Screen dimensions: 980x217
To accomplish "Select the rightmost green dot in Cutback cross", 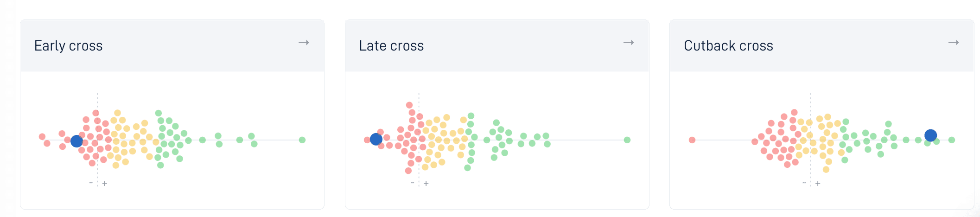I will coord(952,140).
